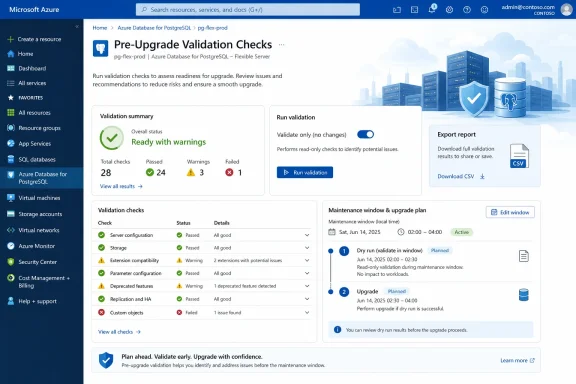Open the dry run report document icon

[x=524, y=256]
